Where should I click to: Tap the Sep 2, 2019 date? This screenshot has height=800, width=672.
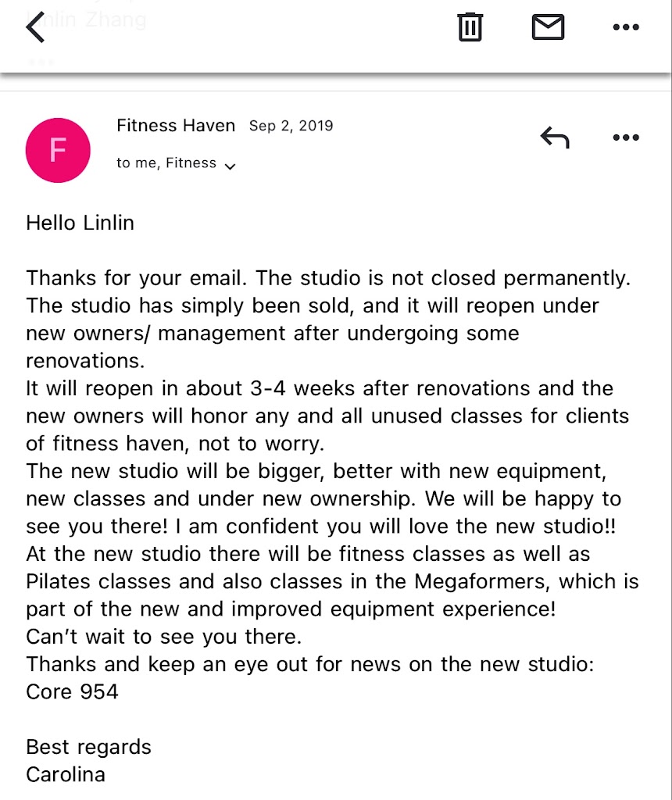coord(291,126)
